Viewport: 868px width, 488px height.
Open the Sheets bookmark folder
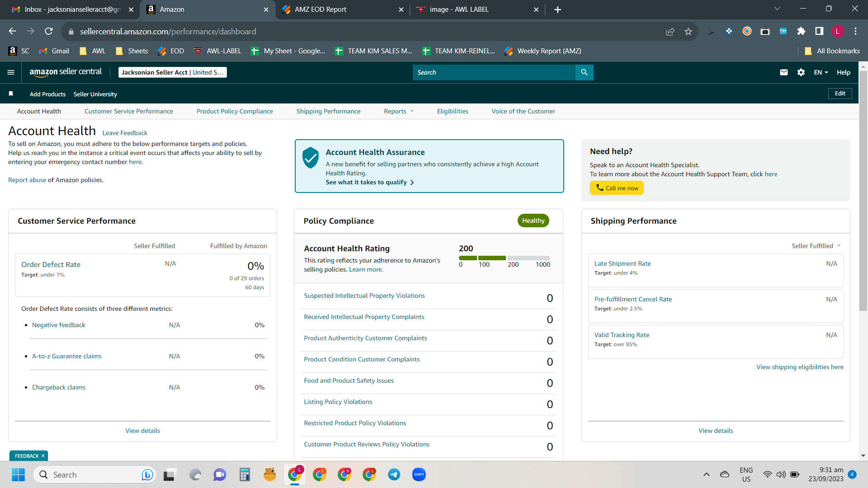[132, 51]
